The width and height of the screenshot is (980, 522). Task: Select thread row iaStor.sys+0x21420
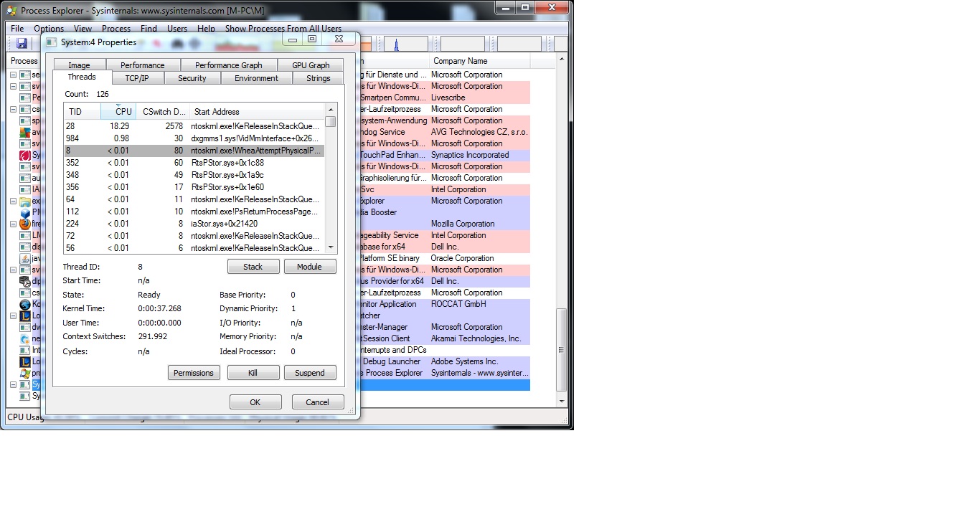194,224
